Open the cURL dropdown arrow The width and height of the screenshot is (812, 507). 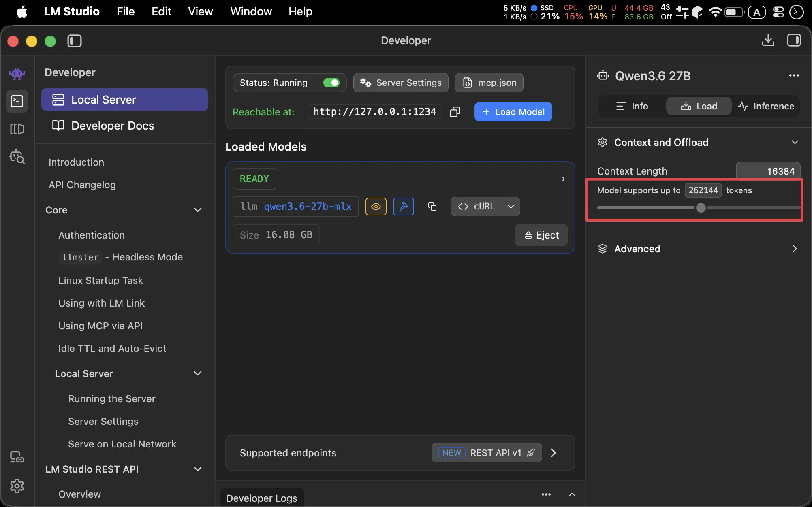(x=511, y=207)
